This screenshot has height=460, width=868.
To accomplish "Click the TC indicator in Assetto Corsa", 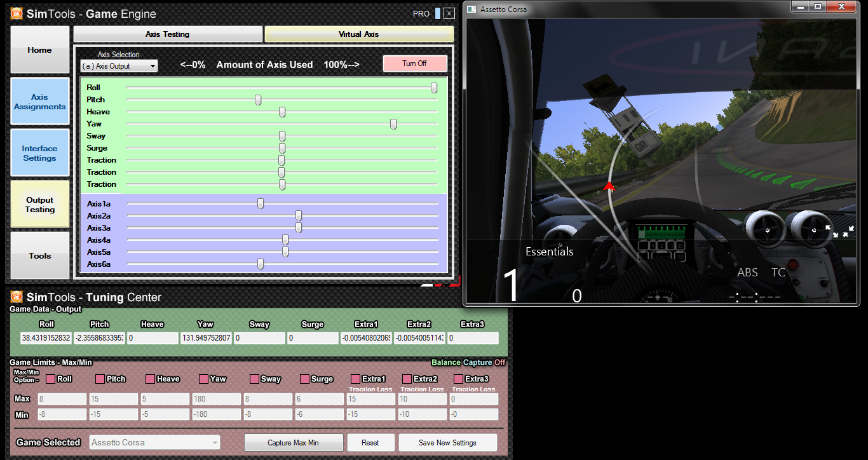I will point(778,273).
